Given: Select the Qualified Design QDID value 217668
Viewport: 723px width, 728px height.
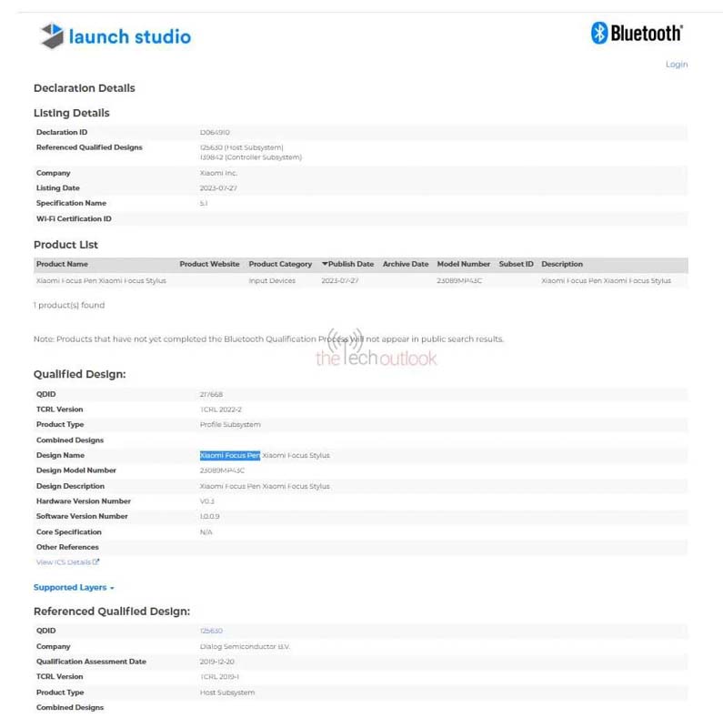Looking at the screenshot, I should [x=211, y=394].
